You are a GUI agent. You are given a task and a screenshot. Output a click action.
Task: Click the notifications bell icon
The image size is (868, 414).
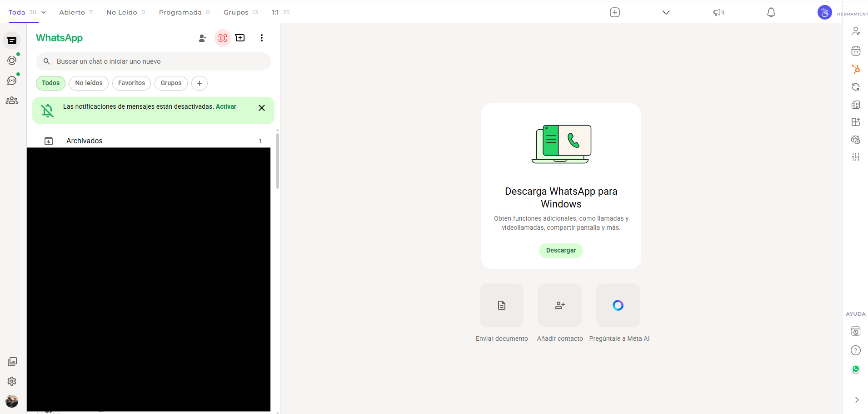tap(771, 13)
